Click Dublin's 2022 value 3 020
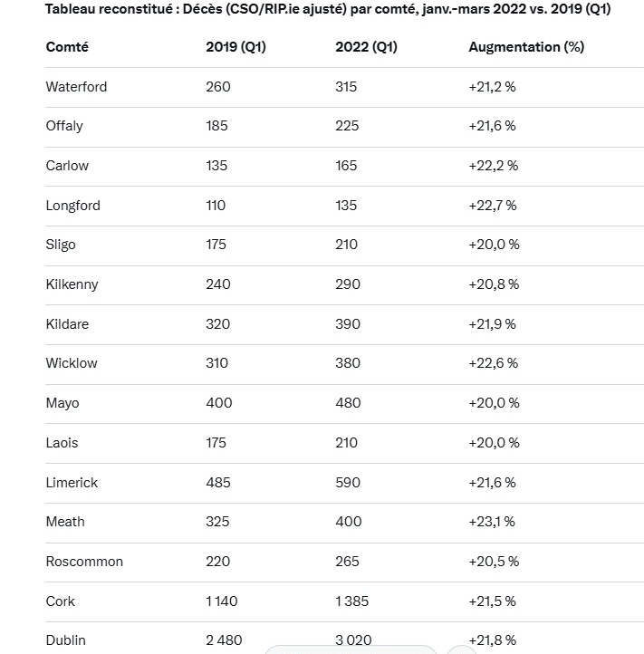644x654 pixels. pyautogui.click(x=353, y=640)
